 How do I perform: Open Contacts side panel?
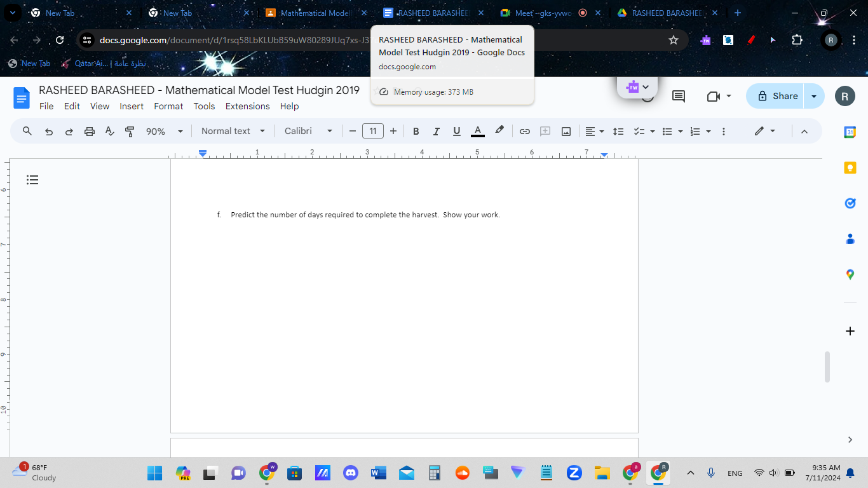[x=850, y=239]
